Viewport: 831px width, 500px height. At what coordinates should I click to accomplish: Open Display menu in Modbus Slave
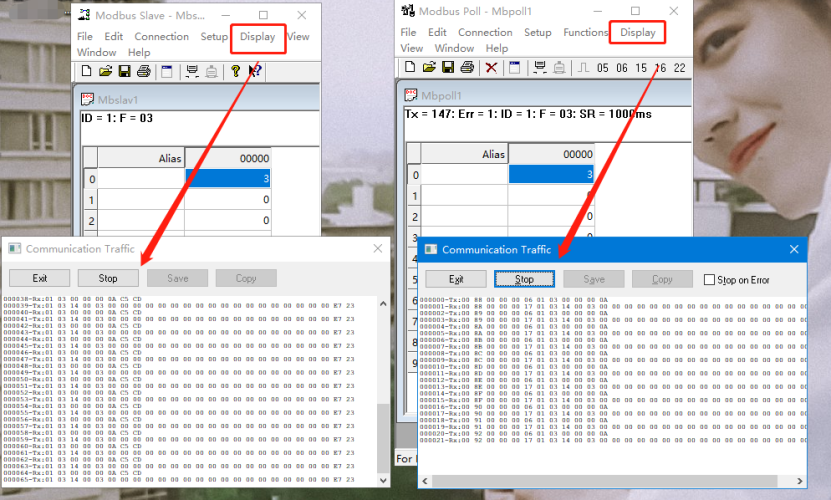coord(257,37)
